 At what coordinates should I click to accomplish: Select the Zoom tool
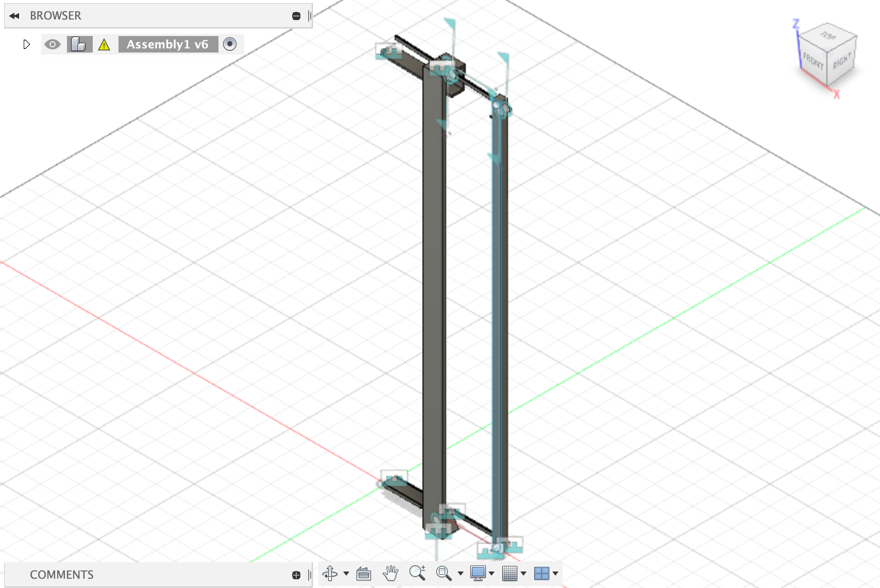(417, 573)
